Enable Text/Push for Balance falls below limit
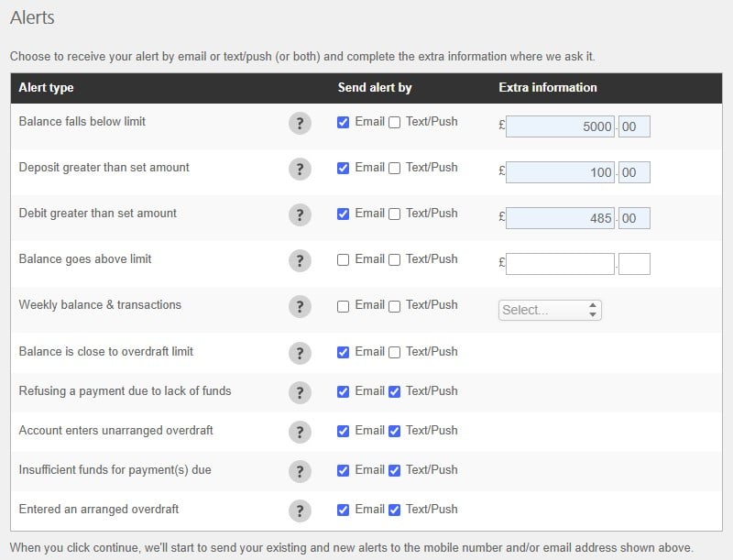Viewport: 733px width, 560px height. point(395,123)
